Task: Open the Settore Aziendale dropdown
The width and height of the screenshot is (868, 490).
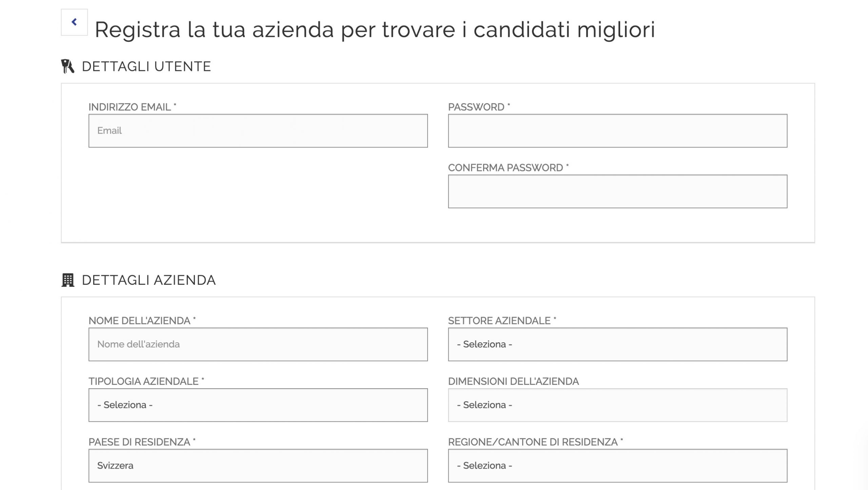Action: 617,344
